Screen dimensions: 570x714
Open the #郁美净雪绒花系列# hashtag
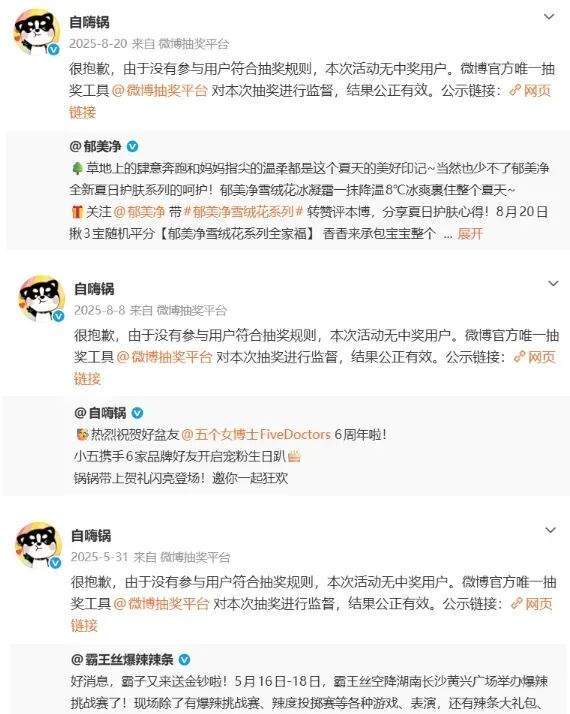tap(244, 212)
